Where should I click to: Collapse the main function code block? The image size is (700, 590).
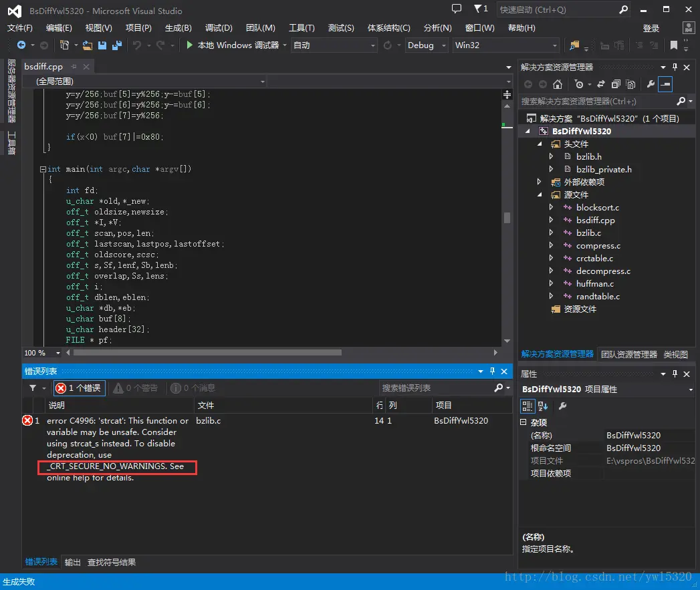point(43,169)
